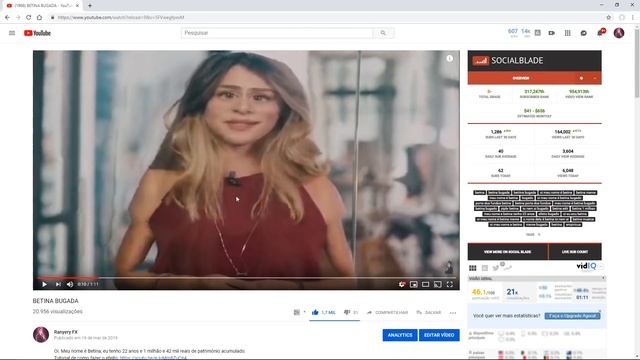Open the vidIQ stats dropdown beside likes

tap(299, 312)
